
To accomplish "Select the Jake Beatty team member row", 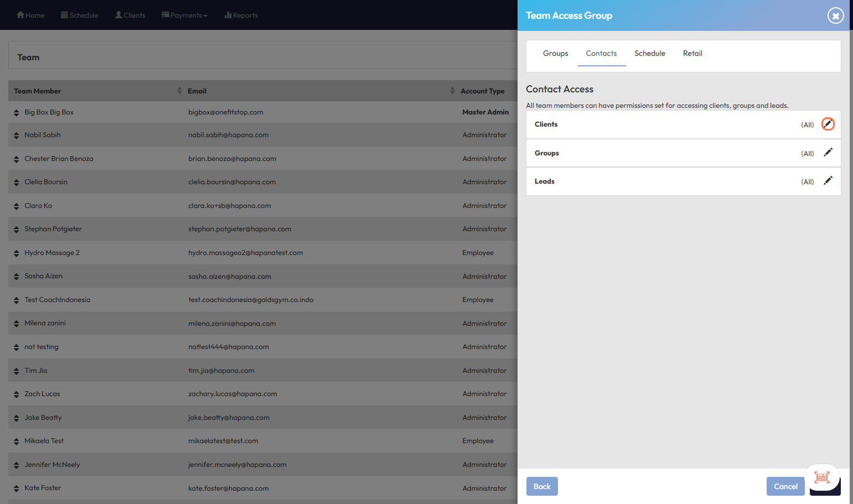I will click(43, 418).
